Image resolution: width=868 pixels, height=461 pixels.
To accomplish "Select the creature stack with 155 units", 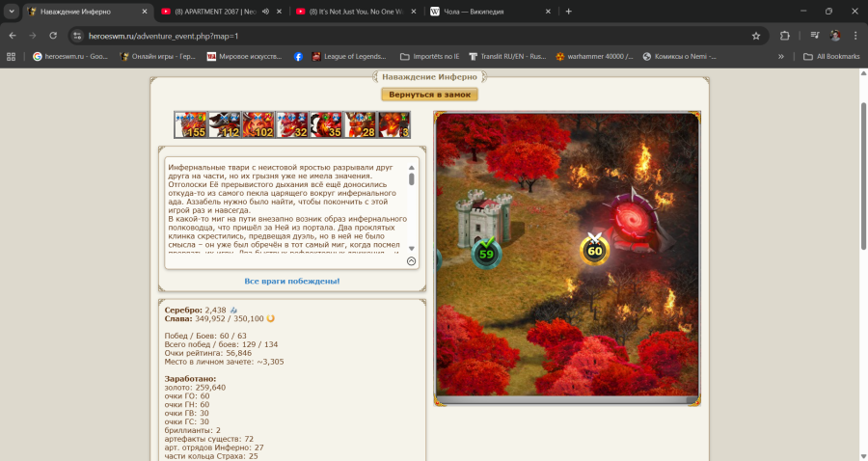I will 190,124.
